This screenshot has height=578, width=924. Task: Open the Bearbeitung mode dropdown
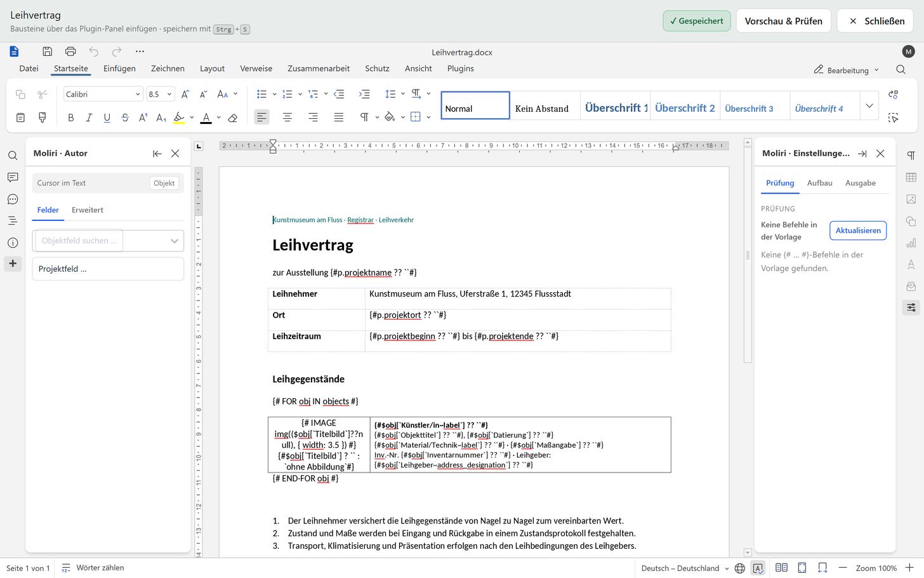(847, 70)
